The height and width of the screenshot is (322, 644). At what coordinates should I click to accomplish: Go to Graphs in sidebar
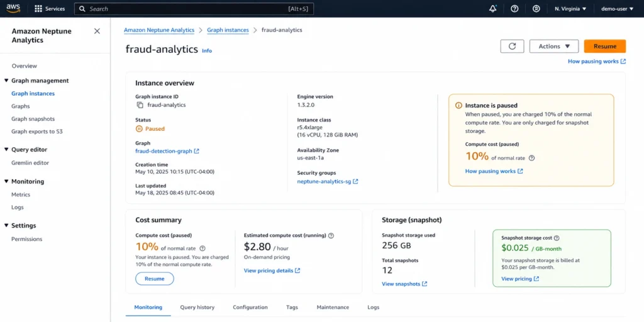point(21,106)
